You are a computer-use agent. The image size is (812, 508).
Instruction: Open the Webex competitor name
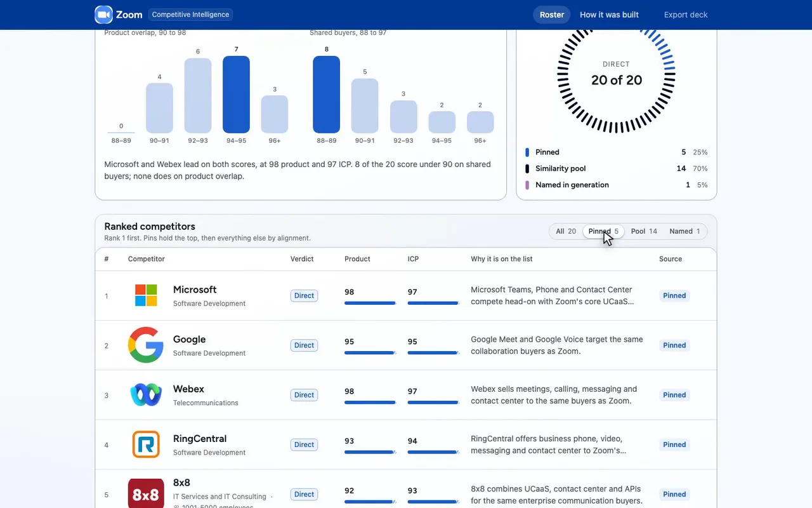[x=188, y=389]
